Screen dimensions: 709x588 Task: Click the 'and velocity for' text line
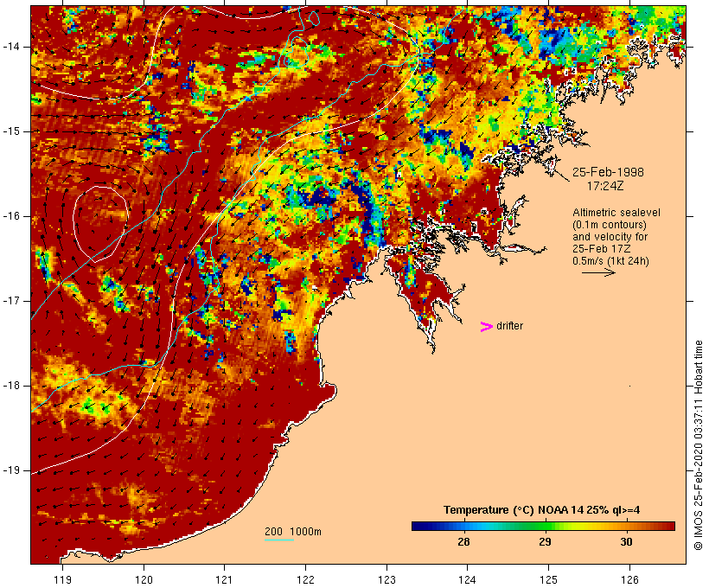pos(610,237)
